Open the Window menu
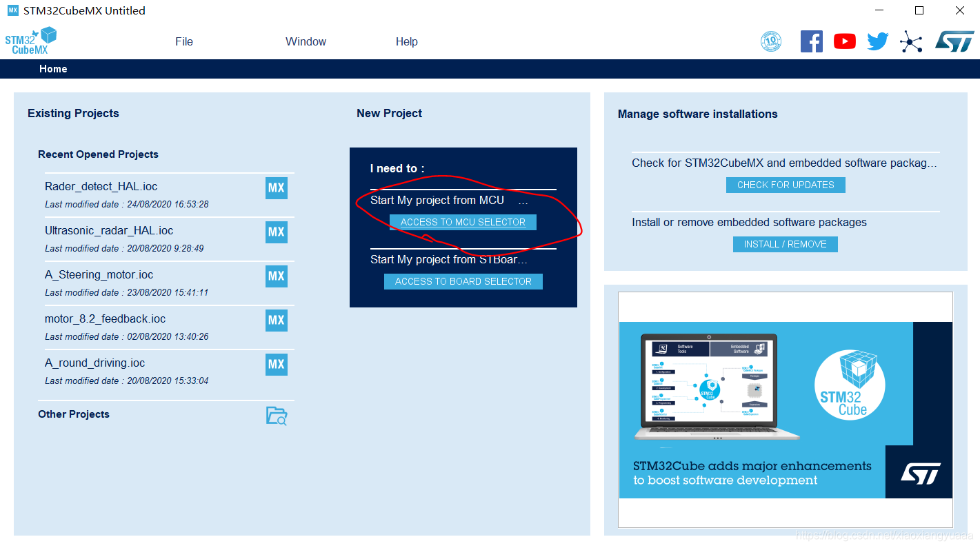Viewport: 980px width, 548px height. click(x=306, y=41)
